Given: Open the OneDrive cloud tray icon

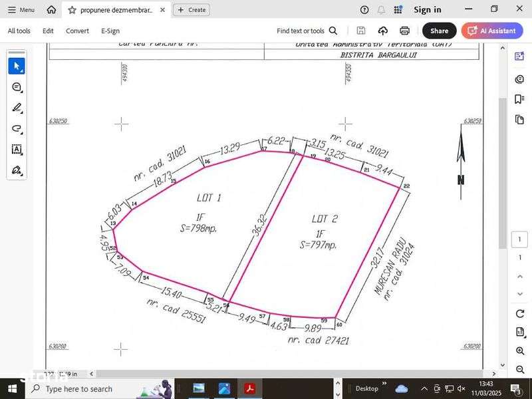Looking at the screenshot, I should pos(402,389).
